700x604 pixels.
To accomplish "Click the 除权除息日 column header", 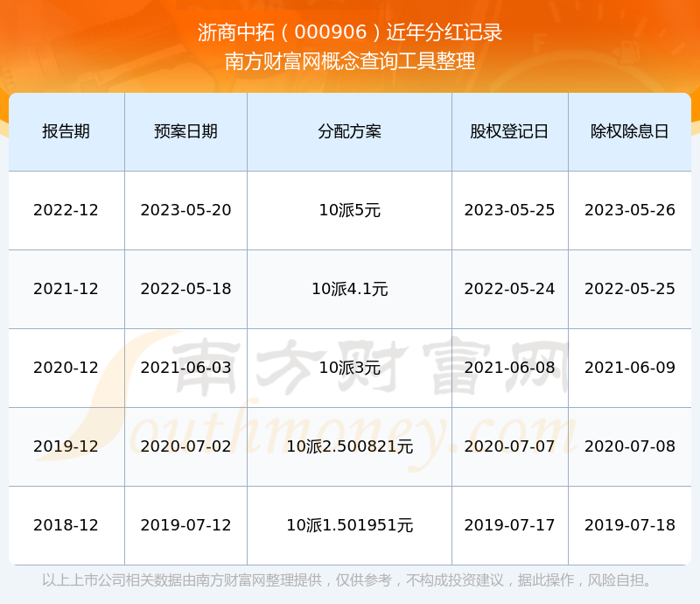I will point(629,131).
